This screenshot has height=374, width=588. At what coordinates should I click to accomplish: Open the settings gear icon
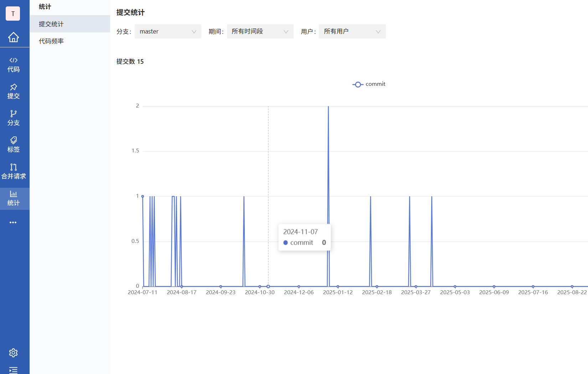[13, 353]
